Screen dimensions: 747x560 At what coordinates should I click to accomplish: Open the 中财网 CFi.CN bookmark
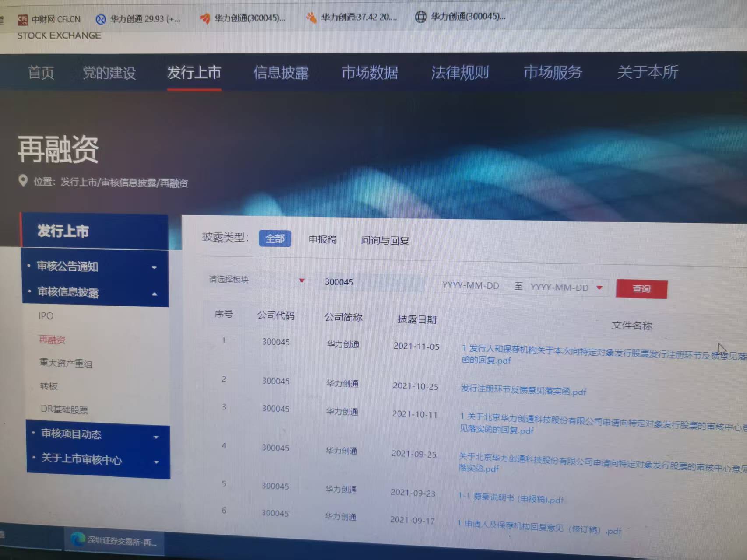[49, 19]
